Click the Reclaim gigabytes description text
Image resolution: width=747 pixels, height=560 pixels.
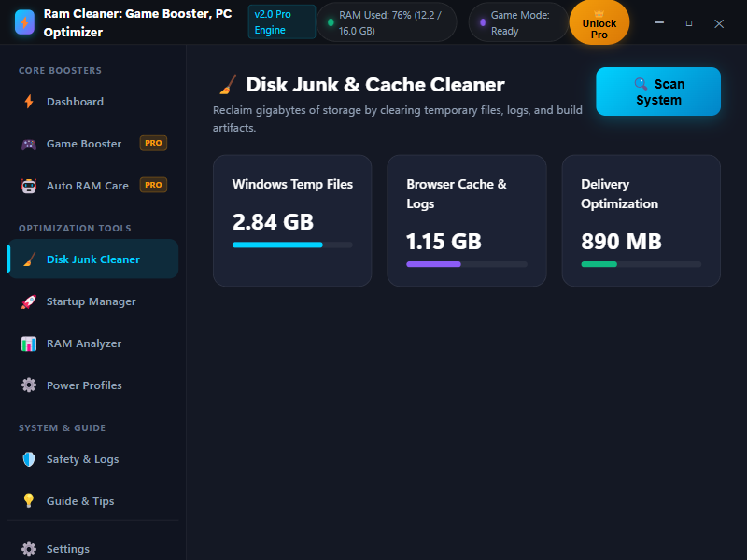pos(398,119)
